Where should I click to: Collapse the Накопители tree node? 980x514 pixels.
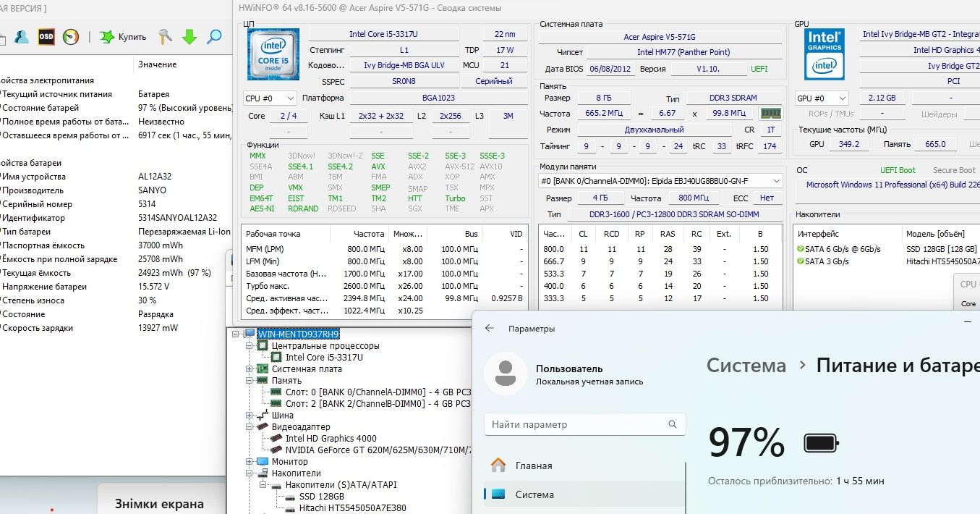pyautogui.click(x=250, y=473)
